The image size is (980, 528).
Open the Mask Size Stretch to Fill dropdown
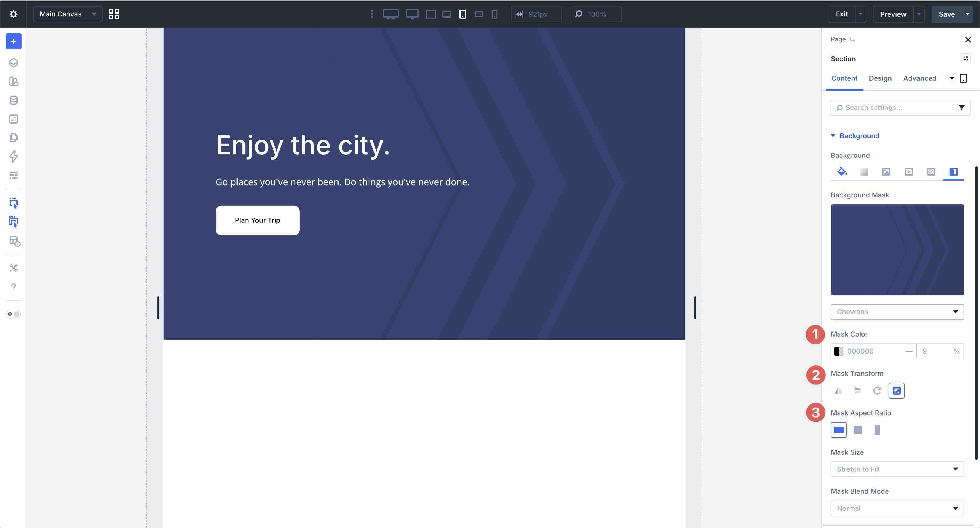(x=897, y=469)
